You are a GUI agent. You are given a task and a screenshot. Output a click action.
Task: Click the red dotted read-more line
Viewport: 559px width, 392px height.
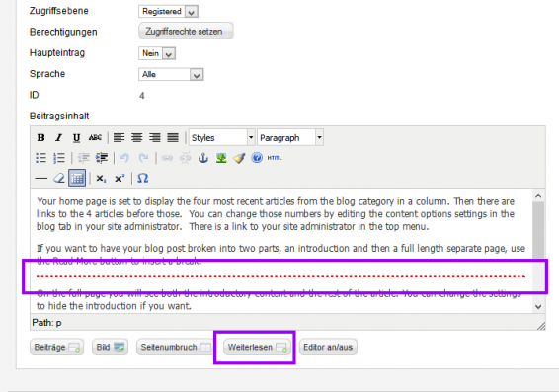280,276
